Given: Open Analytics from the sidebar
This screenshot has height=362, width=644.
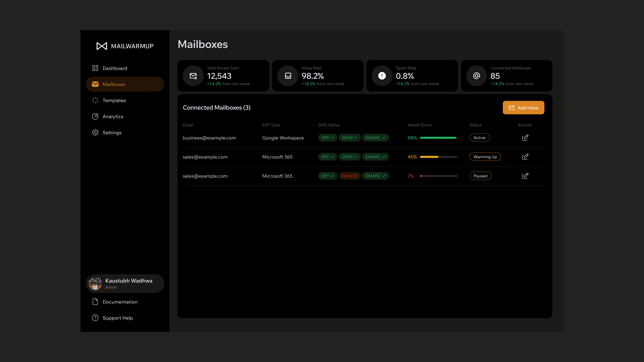Looking at the screenshot, I should [113, 116].
